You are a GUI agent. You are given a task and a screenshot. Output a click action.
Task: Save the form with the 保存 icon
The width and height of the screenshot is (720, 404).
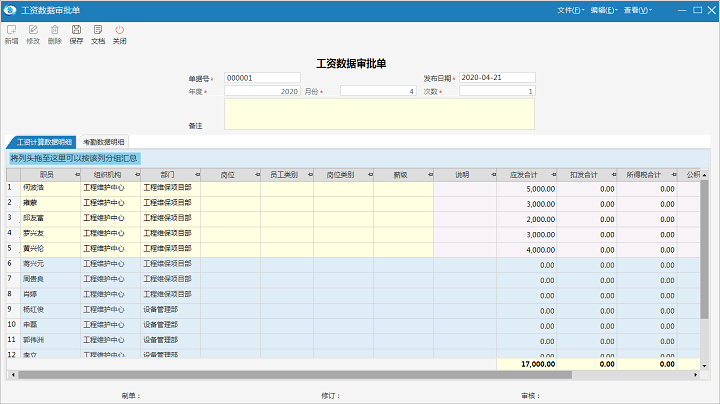click(76, 30)
